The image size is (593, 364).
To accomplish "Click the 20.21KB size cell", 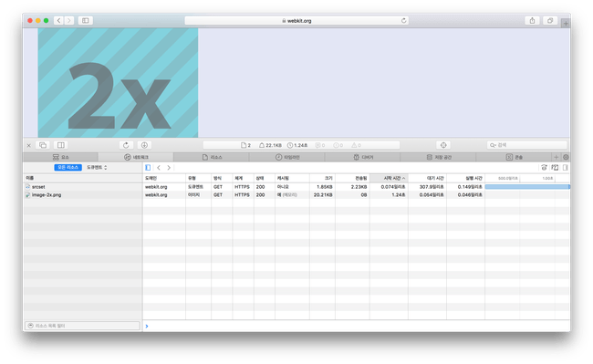I will click(323, 195).
